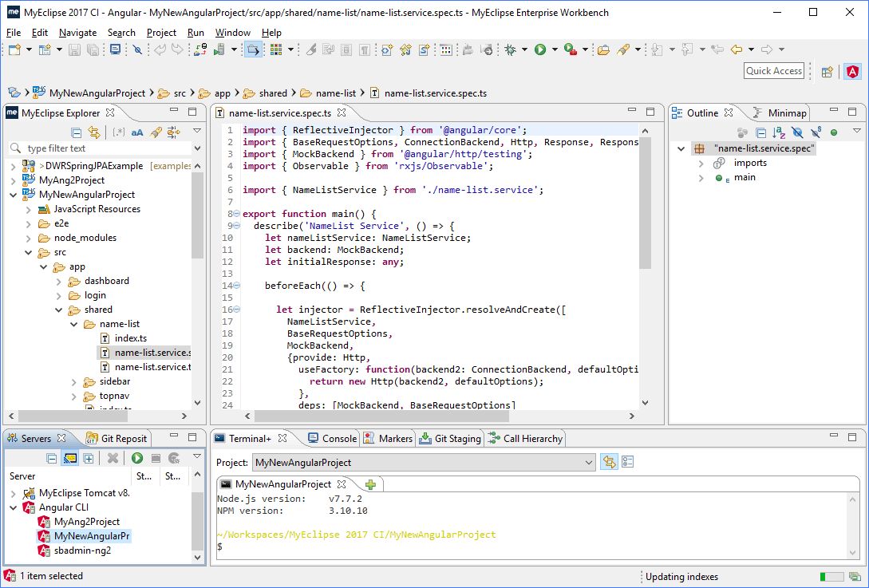Open the Navigate menu
Viewport: 869px width, 588px height.
coord(77,33)
